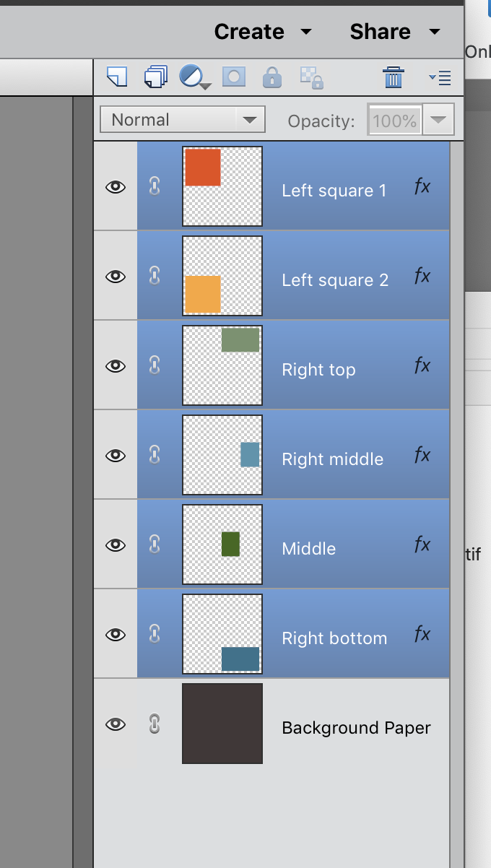Open the Layers panel options menu
This screenshot has width=491, height=868.
440,77
